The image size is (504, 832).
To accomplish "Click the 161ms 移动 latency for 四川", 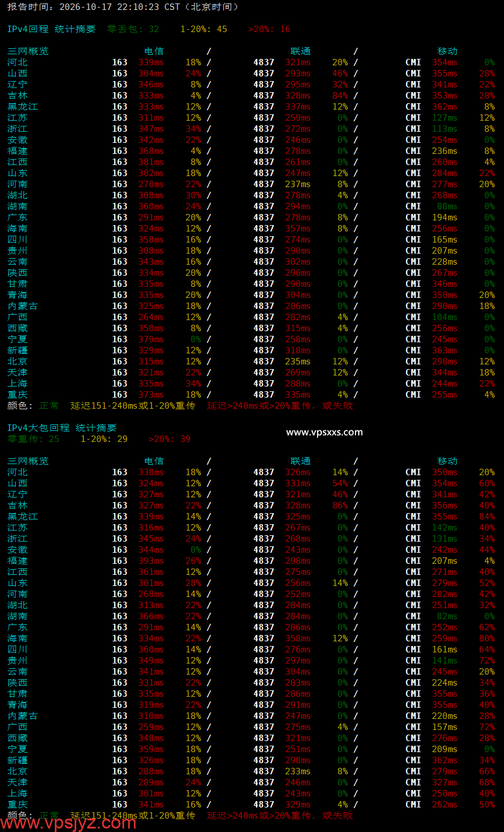I will [445, 650].
